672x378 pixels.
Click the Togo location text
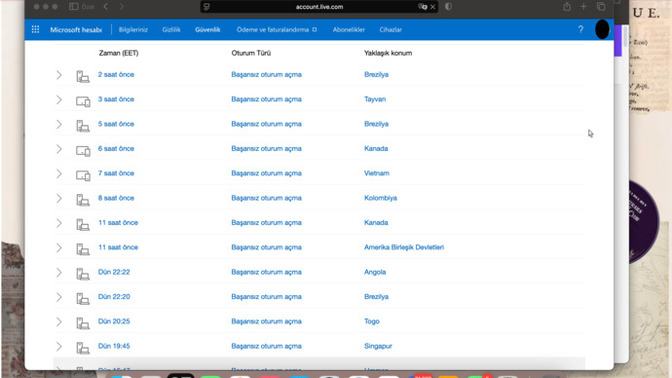tap(372, 321)
